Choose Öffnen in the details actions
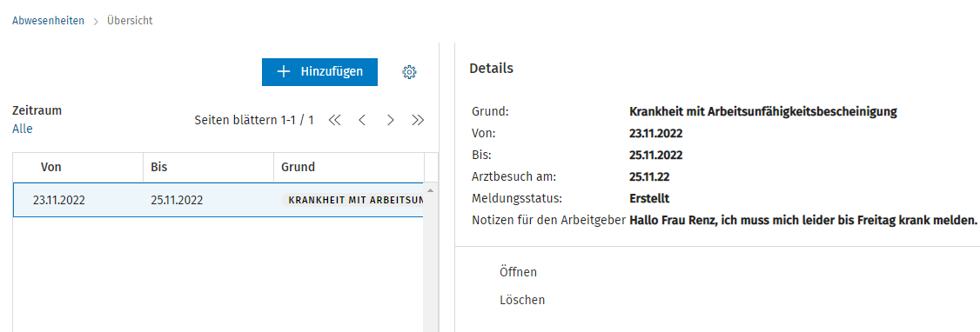This screenshot has width=980, height=332. coord(518,272)
